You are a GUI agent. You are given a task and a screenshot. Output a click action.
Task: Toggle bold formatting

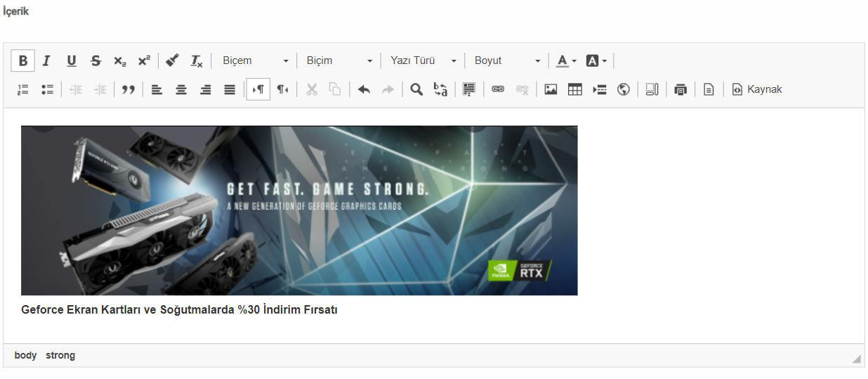click(x=23, y=60)
